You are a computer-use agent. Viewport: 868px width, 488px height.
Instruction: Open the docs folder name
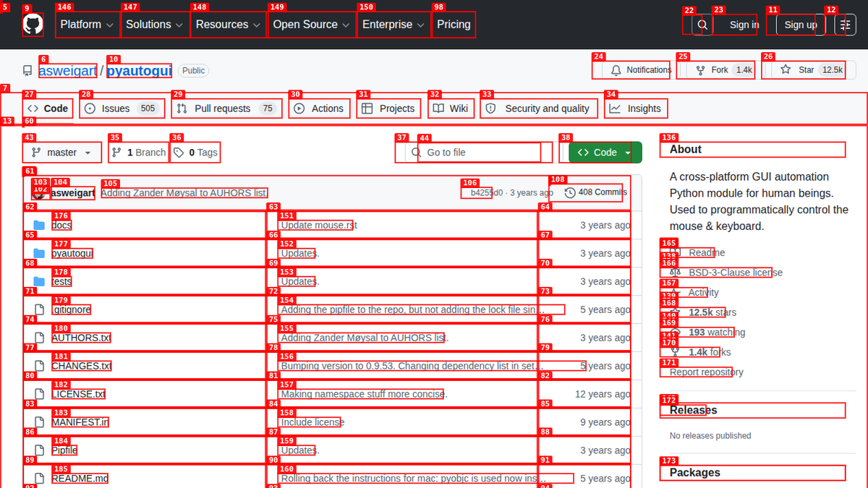click(61, 226)
